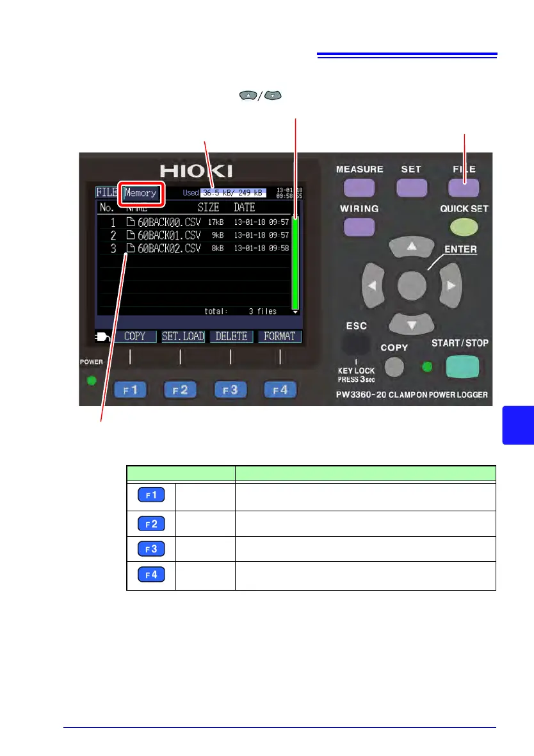Click the AC power plug icon on LCD

coord(102,336)
